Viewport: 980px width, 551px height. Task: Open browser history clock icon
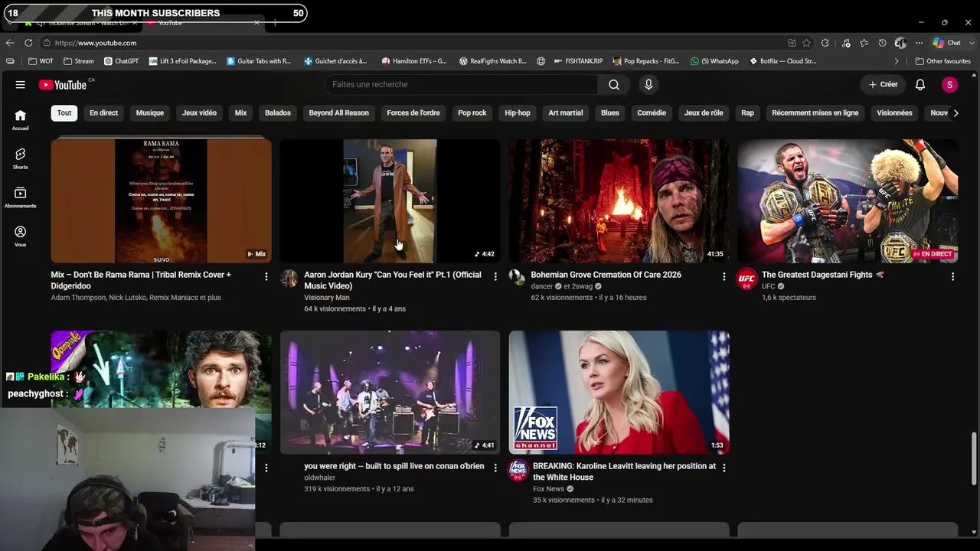(x=882, y=43)
